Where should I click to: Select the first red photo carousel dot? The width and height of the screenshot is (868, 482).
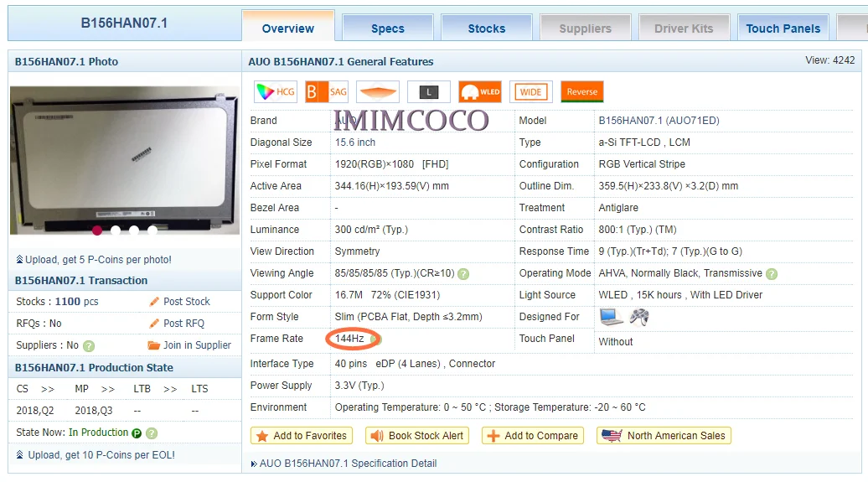point(97,230)
